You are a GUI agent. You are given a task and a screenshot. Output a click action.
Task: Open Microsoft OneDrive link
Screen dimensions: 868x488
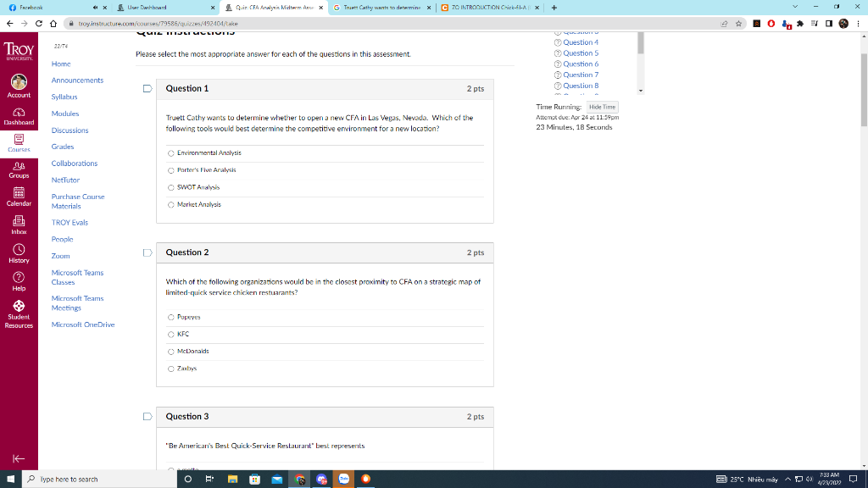[x=83, y=324]
